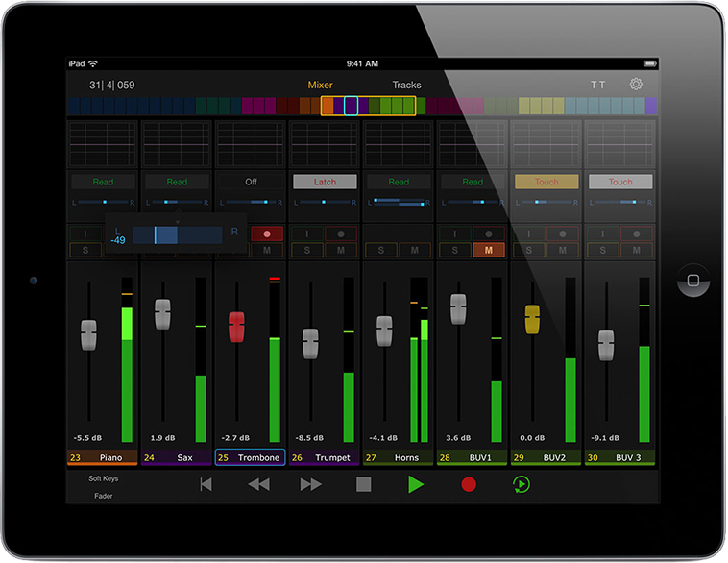
Task: Unmute the BUV1 channel
Action: click(x=489, y=250)
